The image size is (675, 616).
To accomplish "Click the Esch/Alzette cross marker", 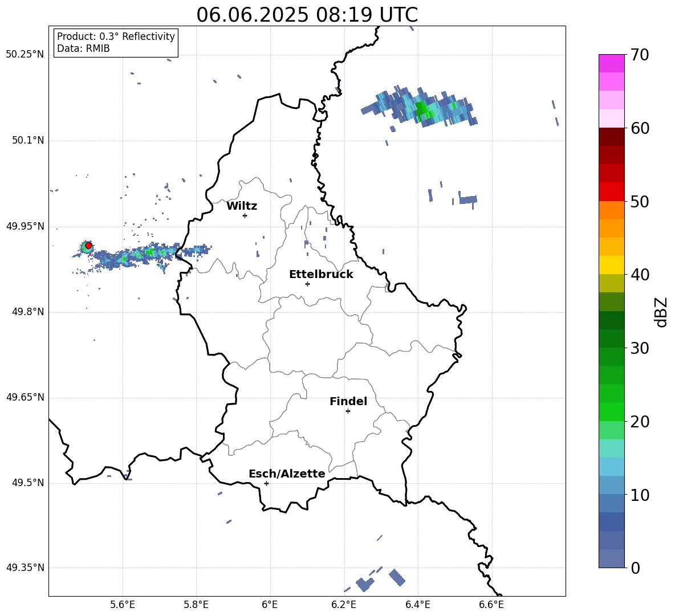I will [266, 483].
